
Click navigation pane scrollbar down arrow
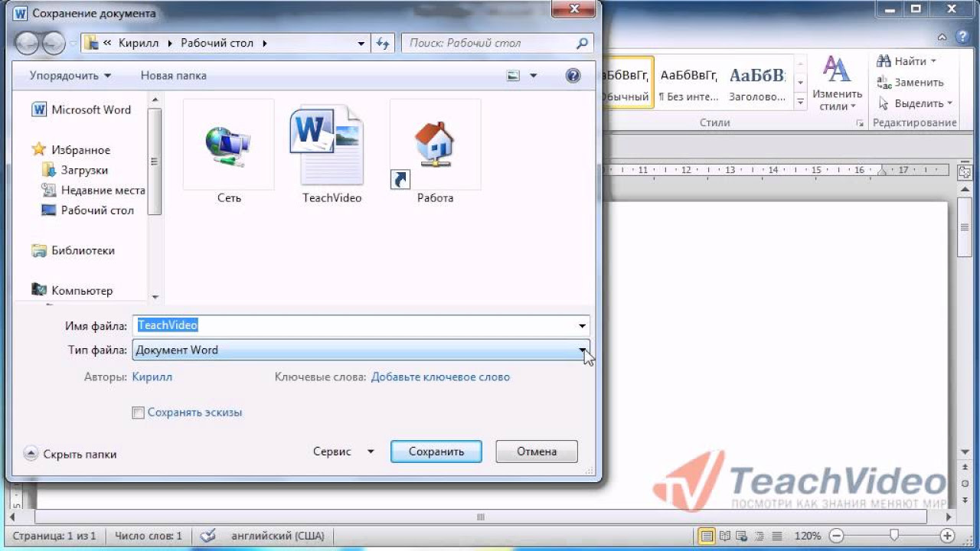pos(155,296)
